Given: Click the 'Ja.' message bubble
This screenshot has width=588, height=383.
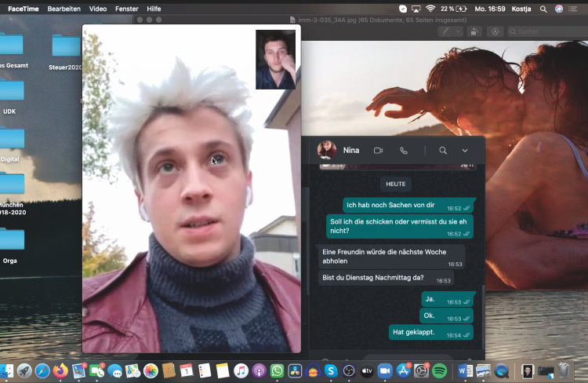Looking at the screenshot, I should pyautogui.click(x=448, y=299).
